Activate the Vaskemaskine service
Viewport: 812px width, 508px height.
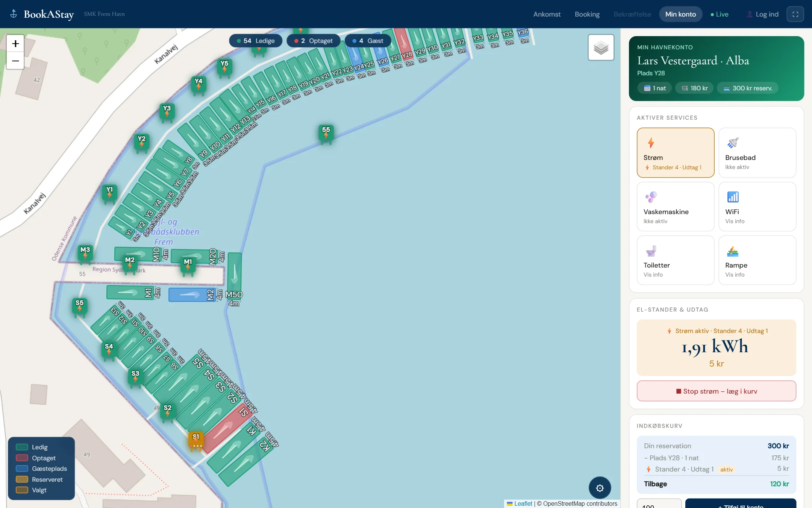coord(676,207)
